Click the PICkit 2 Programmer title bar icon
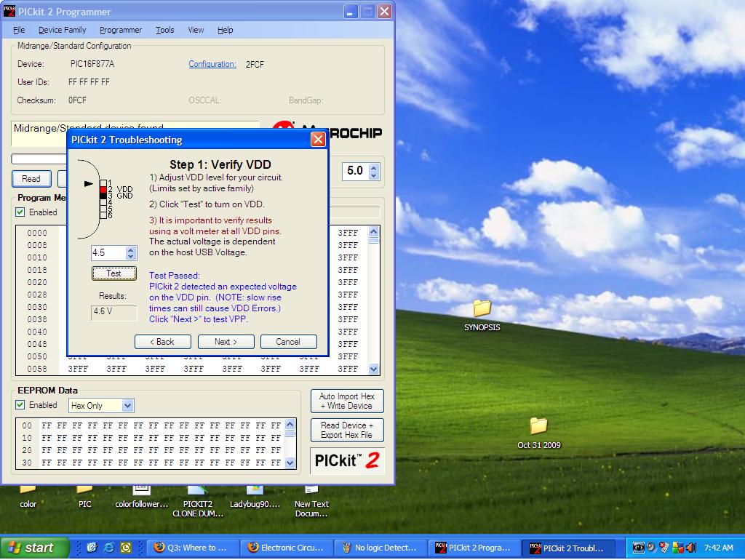 tap(9, 11)
